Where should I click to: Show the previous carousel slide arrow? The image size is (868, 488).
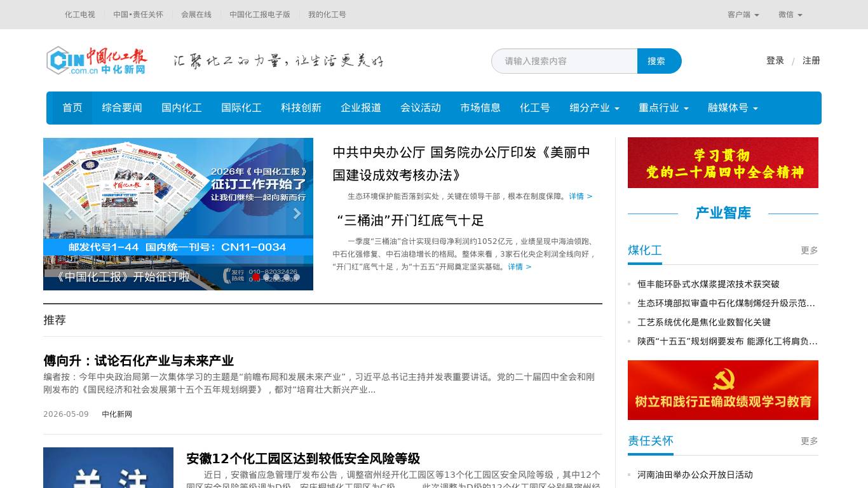pyautogui.click(x=69, y=213)
